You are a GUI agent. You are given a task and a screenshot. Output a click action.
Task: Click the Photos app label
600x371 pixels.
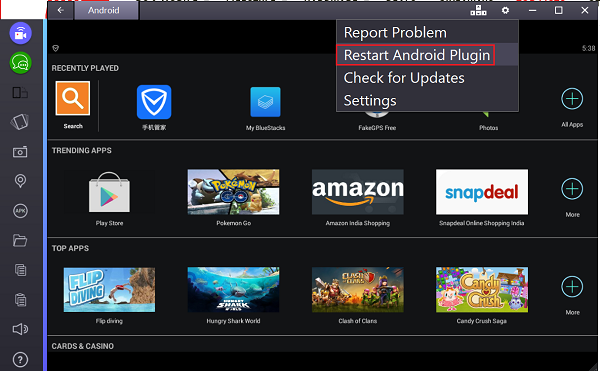click(489, 128)
